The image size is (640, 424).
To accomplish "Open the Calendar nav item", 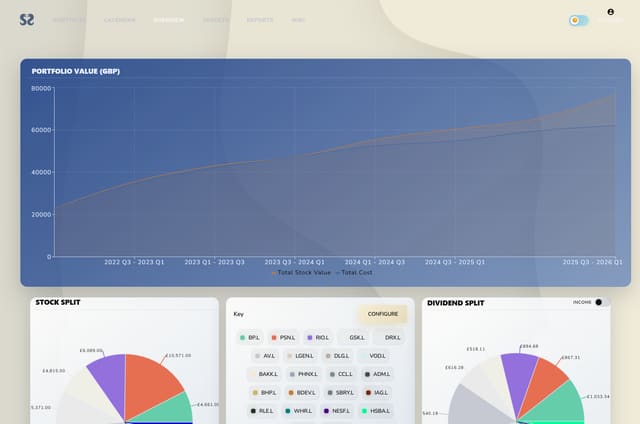I will 120,20.
